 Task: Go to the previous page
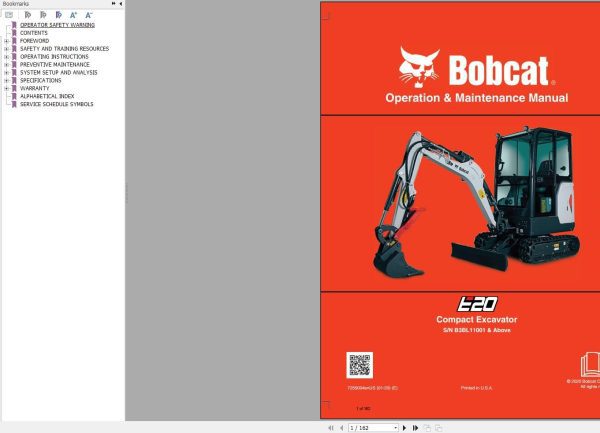(x=342, y=428)
